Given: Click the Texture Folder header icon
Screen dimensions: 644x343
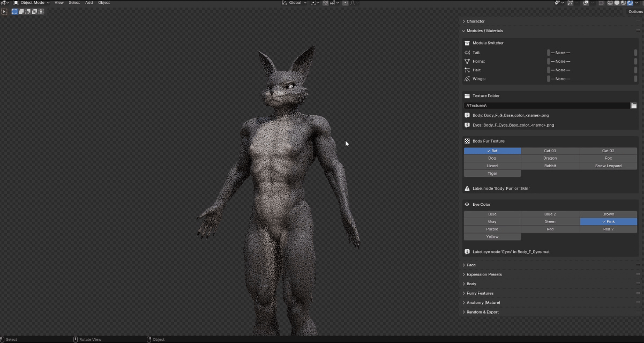Looking at the screenshot, I should pos(467,96).
